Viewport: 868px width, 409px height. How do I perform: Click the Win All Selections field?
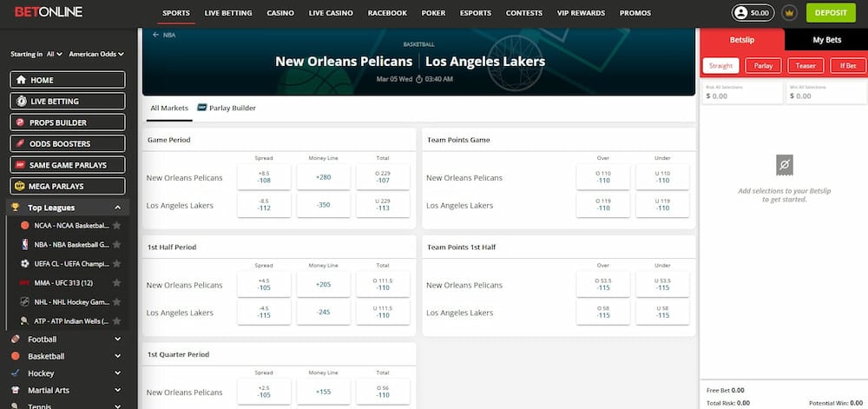(826, 93)
